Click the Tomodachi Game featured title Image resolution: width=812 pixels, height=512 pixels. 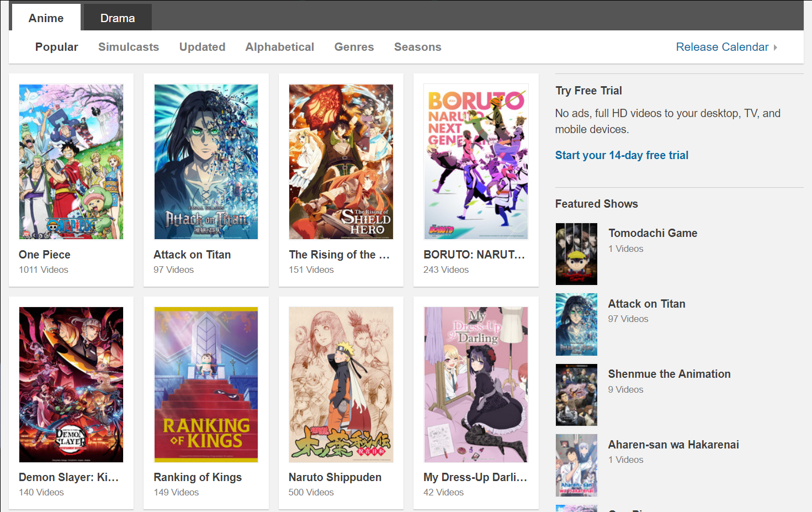tap(653, 233)
